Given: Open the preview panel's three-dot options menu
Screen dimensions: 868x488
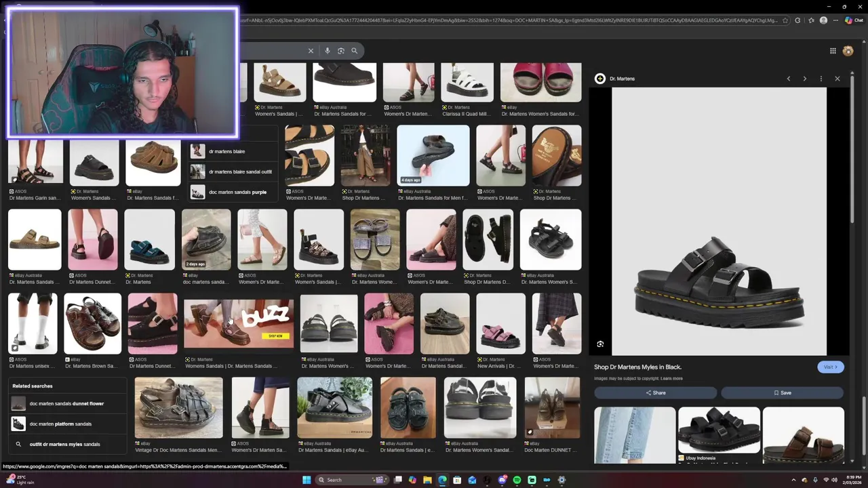Looking at the screenshot, I should 821,79.
